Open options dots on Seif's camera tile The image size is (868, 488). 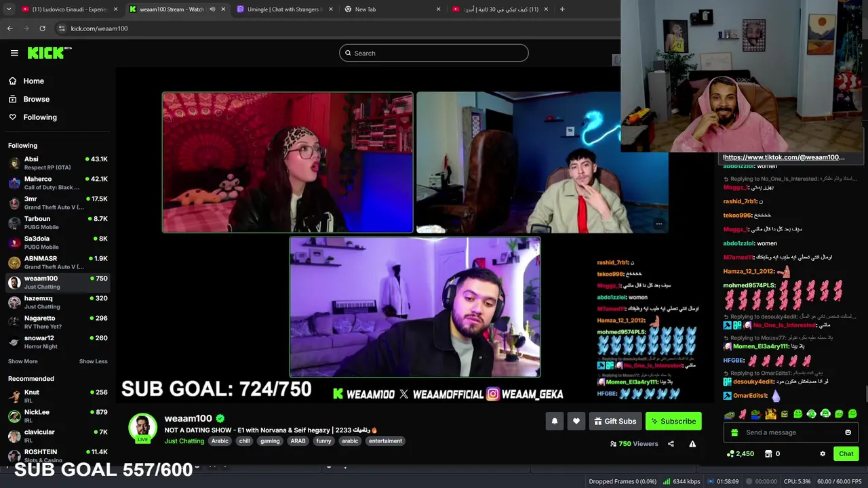(658, 224)
